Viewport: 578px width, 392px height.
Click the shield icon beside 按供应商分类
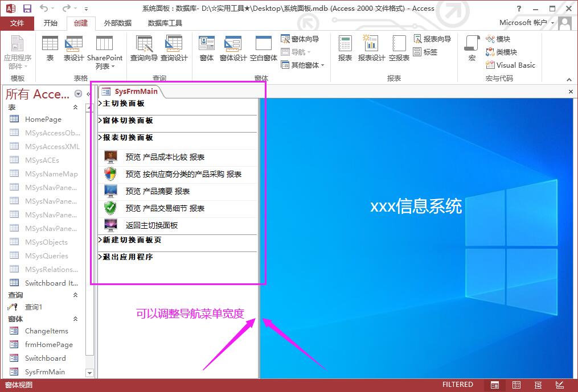[110, 174]
